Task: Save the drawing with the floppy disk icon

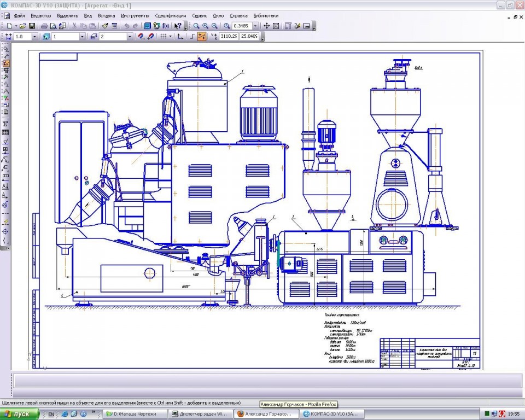Action: (32, 26)
